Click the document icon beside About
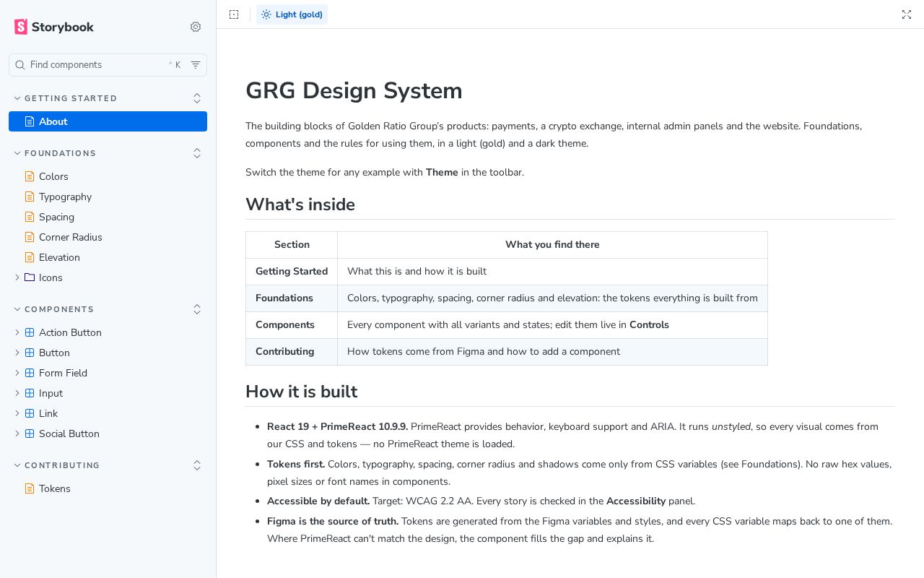The height and width of the screenshot is (578, 924). (30, 121)
